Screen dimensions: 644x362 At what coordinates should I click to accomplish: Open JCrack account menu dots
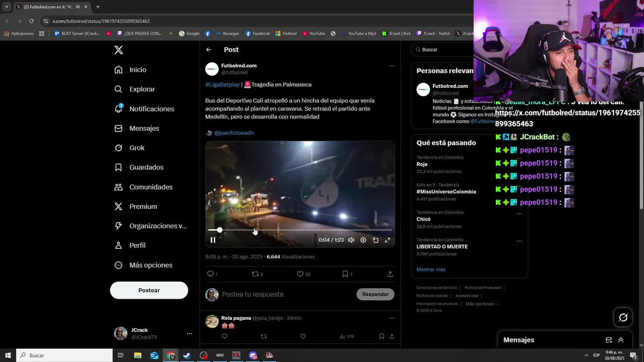pos(190,333)
